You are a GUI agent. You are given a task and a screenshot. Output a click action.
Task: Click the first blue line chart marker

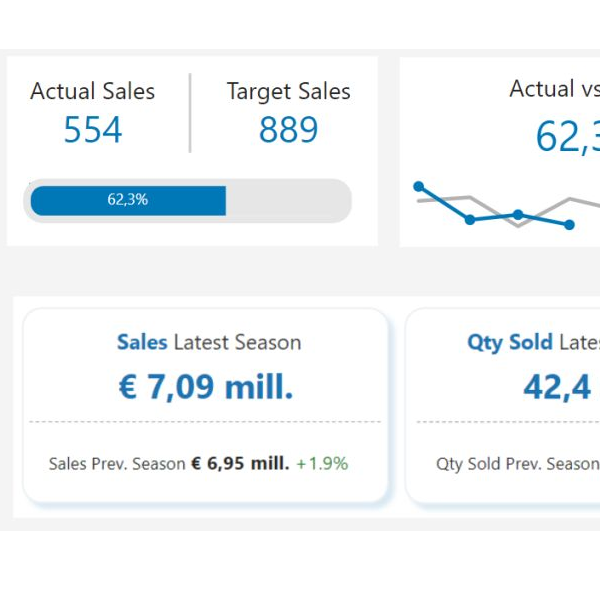[x=419, y=186]
